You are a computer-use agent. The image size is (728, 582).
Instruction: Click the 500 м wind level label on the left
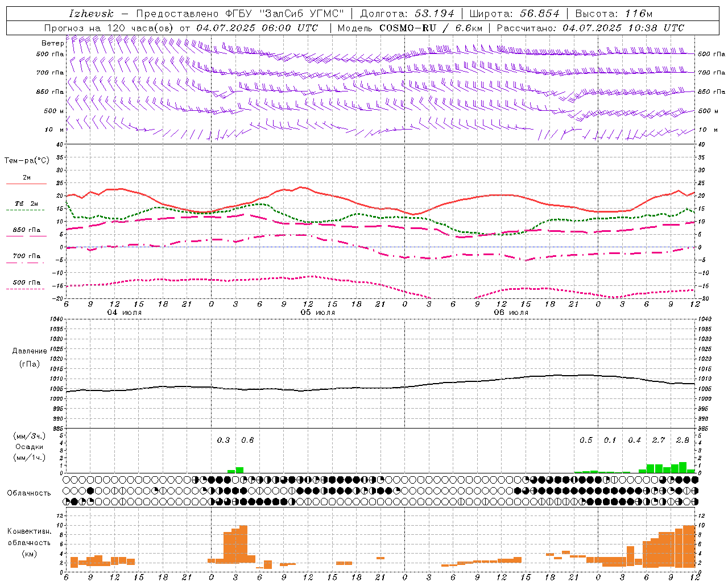click(x=53, y=111)
